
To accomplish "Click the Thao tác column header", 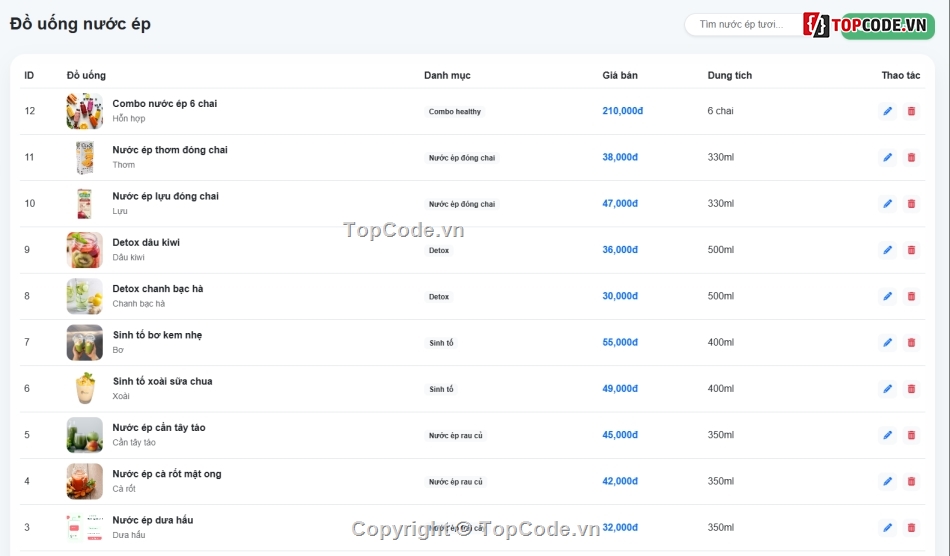I will 900,75.
